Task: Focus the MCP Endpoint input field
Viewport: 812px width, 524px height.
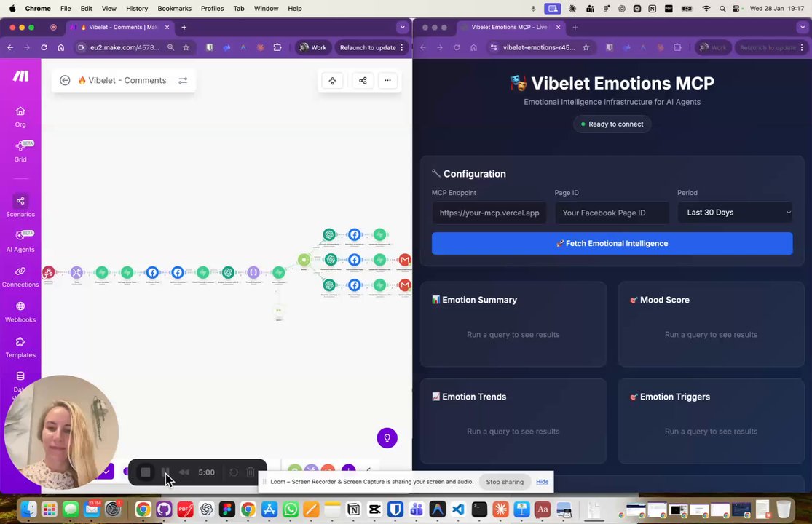Action: pyautogui.click(x=489, y=213)
